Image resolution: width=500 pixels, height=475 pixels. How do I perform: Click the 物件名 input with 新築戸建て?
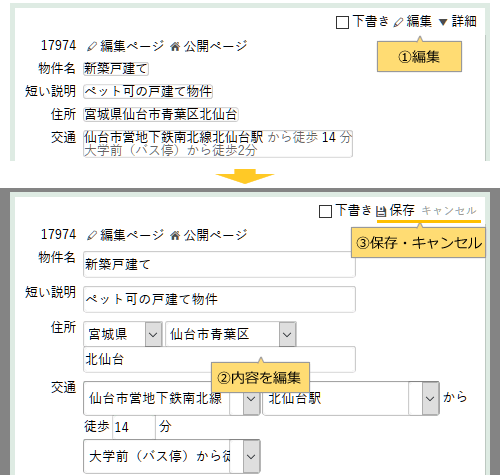pos(219,264)
